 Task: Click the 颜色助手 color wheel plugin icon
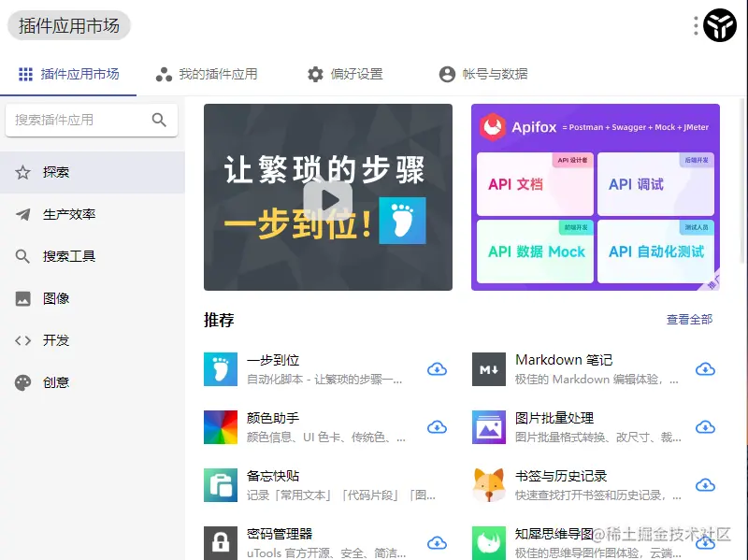219,426
